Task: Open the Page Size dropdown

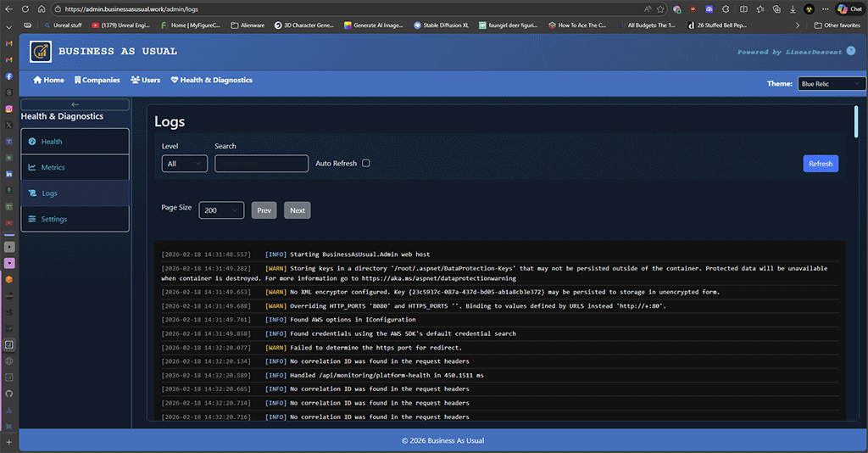Action: [221, 210]
